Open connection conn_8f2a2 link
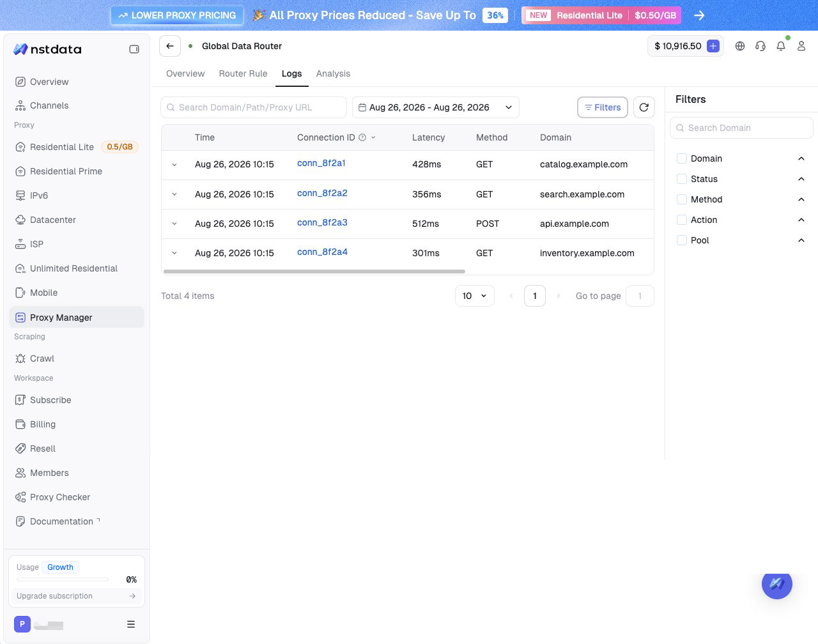 point(322,193)
